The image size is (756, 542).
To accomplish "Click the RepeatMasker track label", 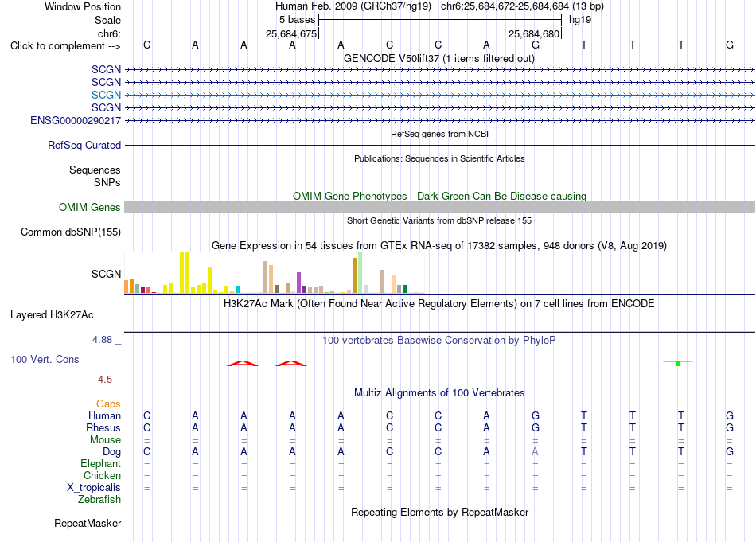I will coord(88,523).
